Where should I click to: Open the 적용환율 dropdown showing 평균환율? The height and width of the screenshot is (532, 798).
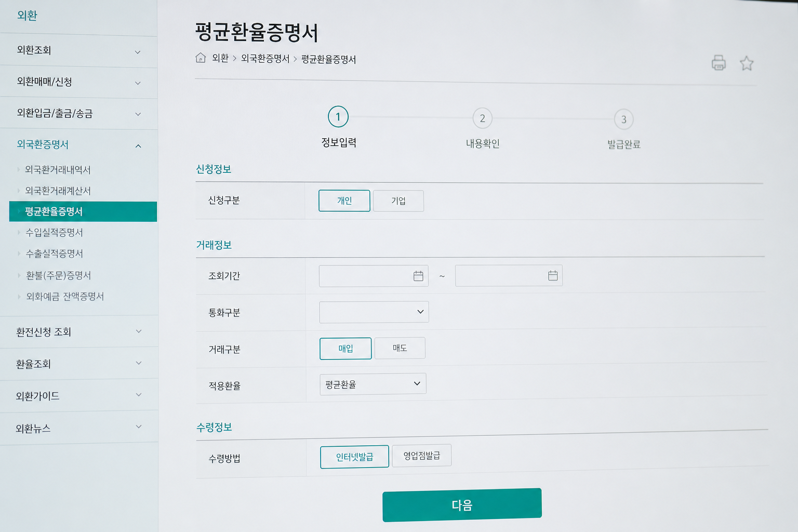(373, 384)
